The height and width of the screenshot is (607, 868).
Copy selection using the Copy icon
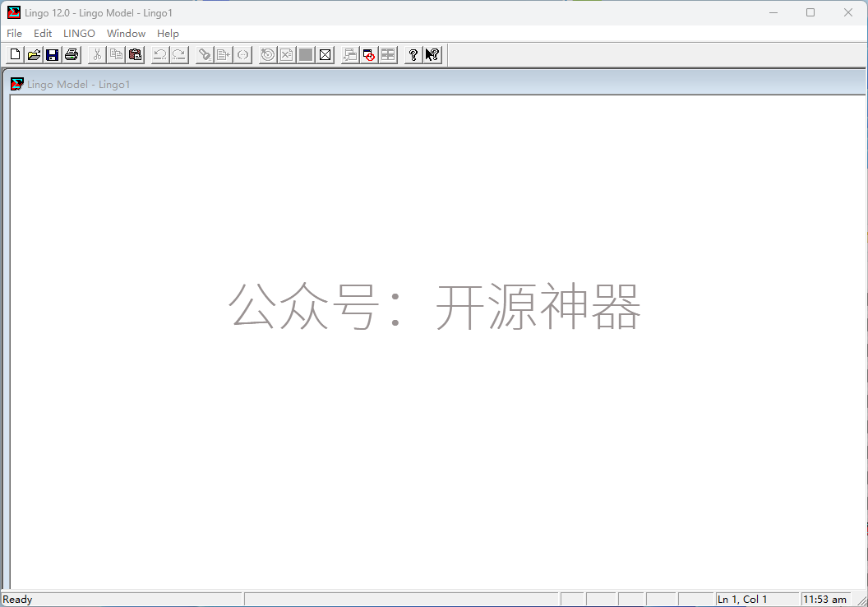pyautogui.click(x=116, y=55)
